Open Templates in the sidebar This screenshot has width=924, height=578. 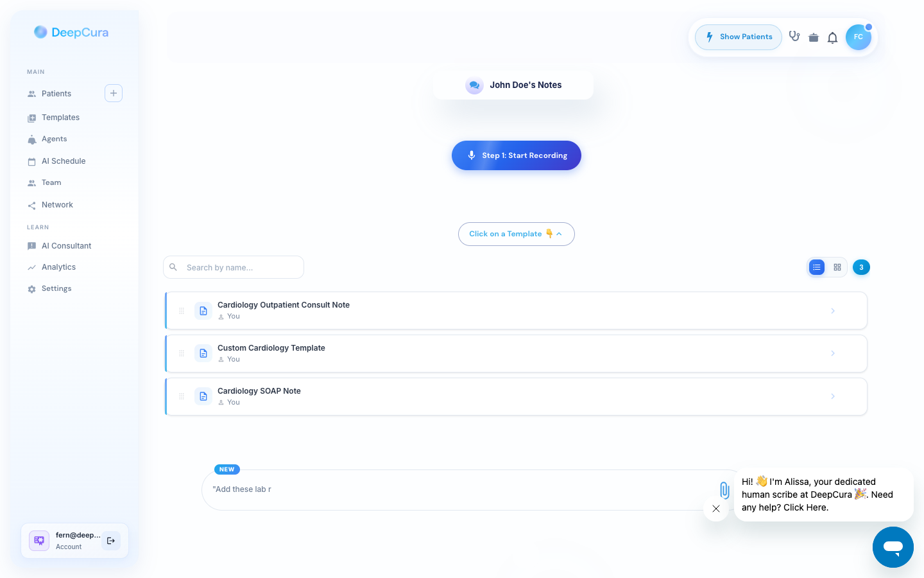[x=60, y=118]
